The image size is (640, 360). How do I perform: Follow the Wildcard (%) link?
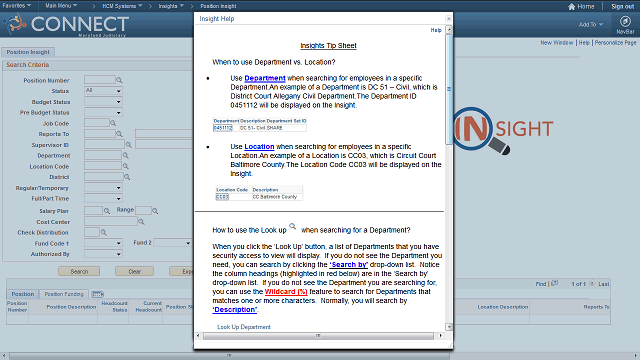(x=286, y=291)
